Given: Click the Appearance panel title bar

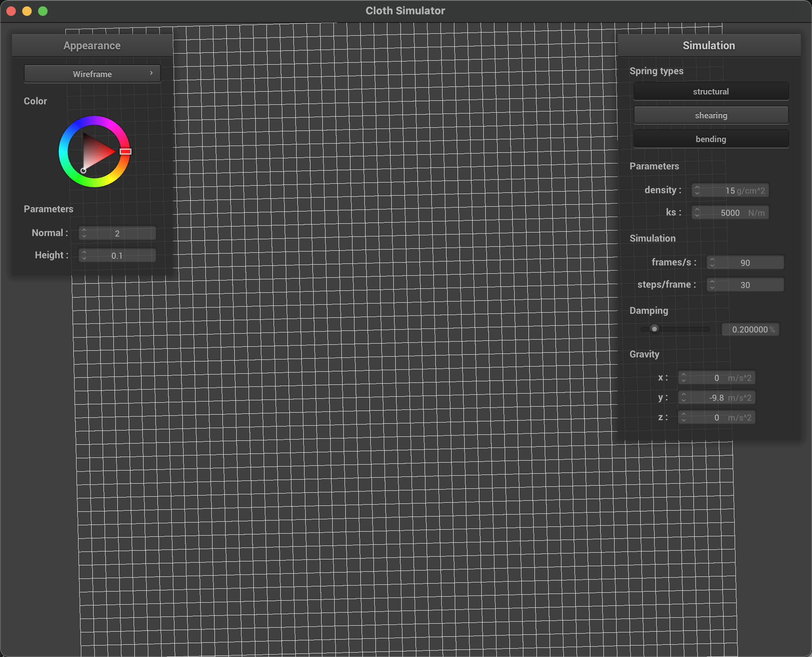Looking at the screenshot, I should click(92, 46).
